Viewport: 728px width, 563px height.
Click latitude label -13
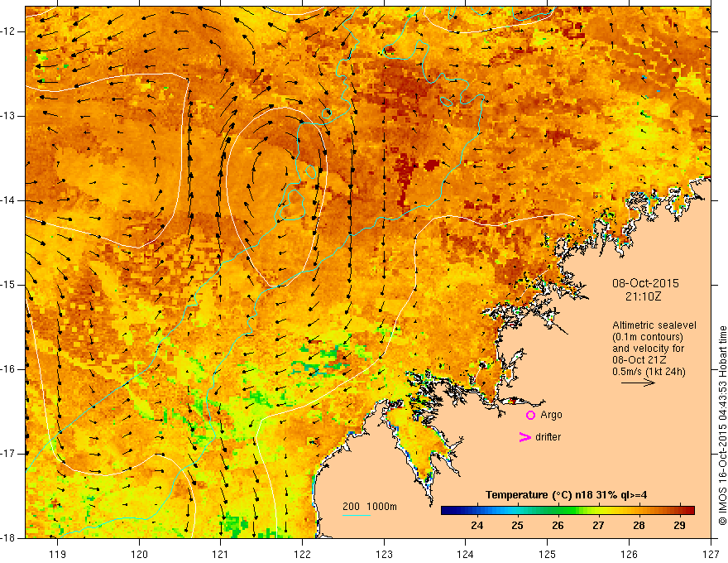pyautogui.click(x=9, y=116)
